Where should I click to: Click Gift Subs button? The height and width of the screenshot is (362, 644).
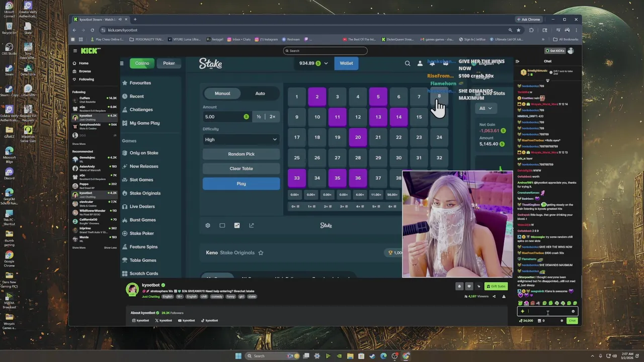(495, 286)
